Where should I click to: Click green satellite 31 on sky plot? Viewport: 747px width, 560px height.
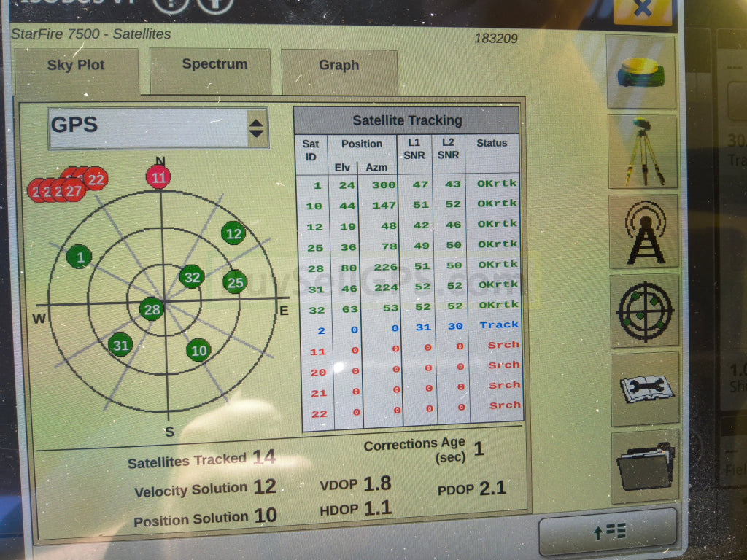click(x=120, y=345)
